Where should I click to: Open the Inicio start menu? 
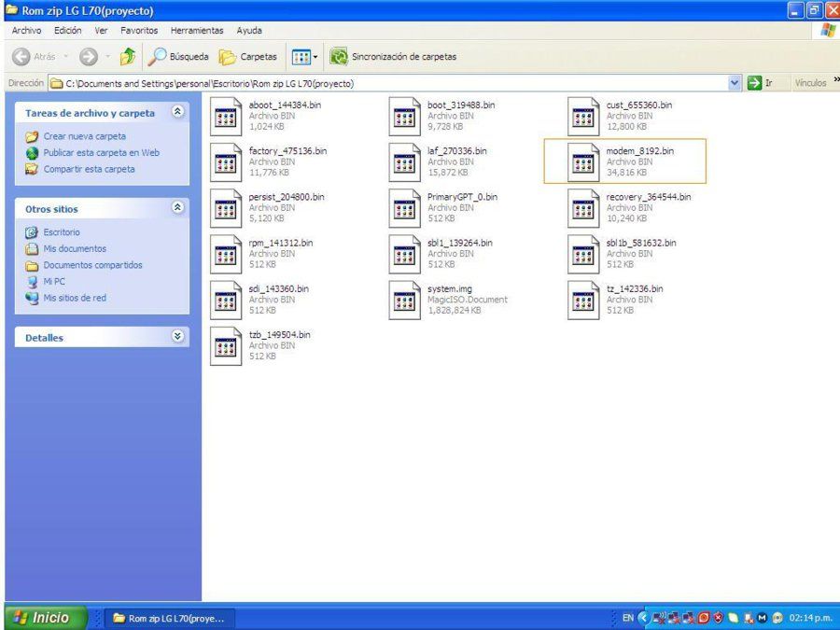click(x=46, y=618)
